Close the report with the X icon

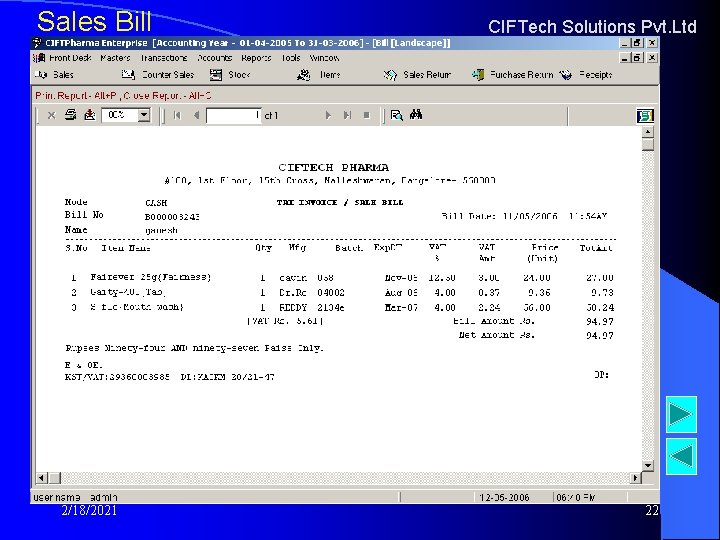[51, 115]
